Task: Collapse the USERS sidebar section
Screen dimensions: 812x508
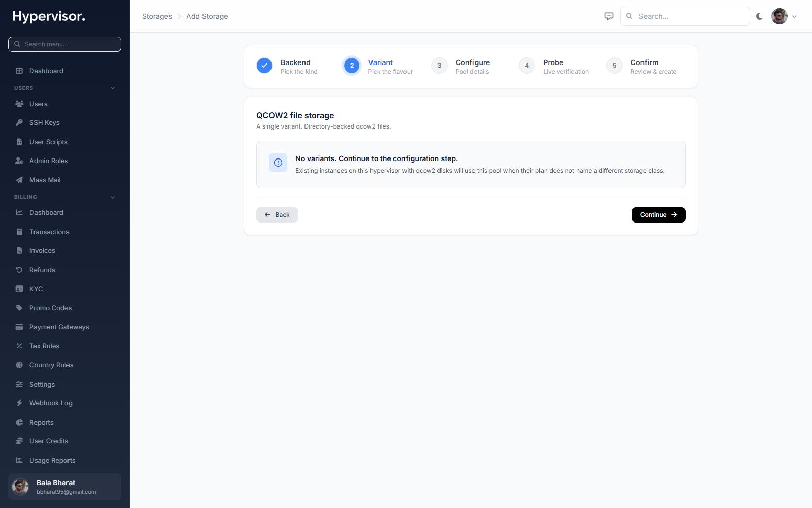Action: 113,88
